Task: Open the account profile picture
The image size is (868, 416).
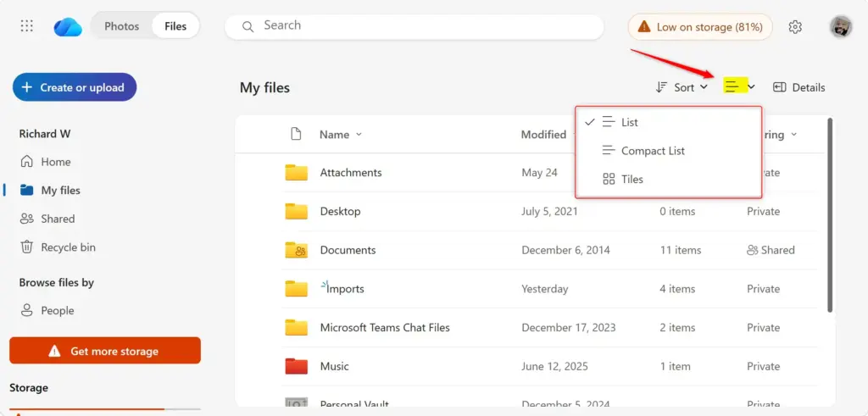Action: (840, 26)
